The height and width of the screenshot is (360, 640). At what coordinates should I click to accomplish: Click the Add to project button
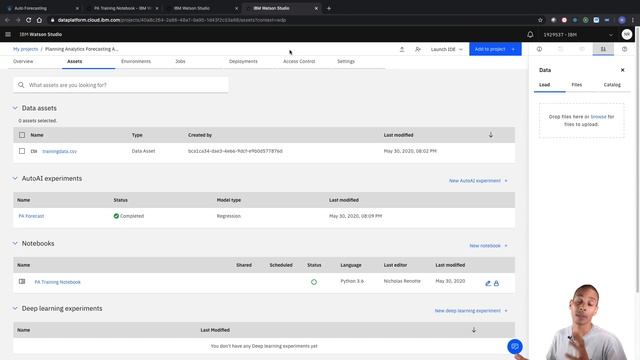click(495, 49)
